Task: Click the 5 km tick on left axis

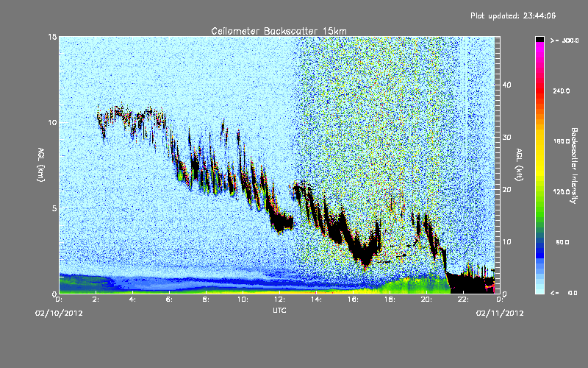Action: pyautogui.click(x=54, y=208)
